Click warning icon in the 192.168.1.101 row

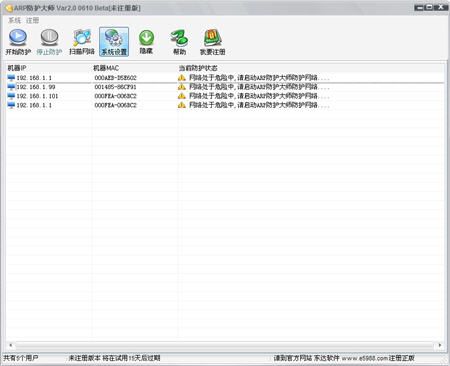182,96
